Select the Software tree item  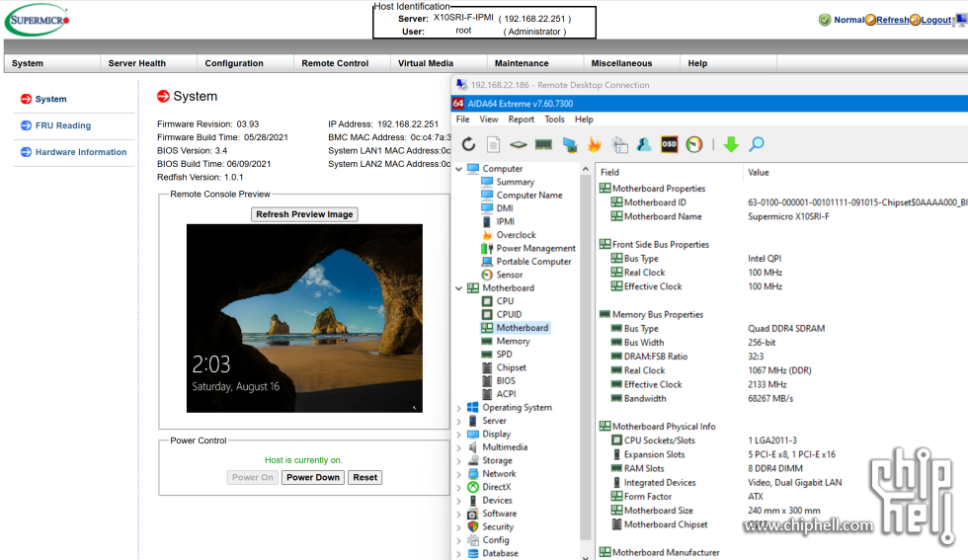(x=500, y=514)
